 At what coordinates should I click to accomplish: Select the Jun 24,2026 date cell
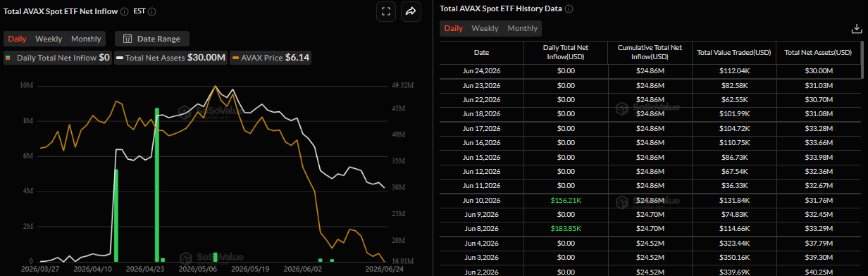[x=481, y=71]
